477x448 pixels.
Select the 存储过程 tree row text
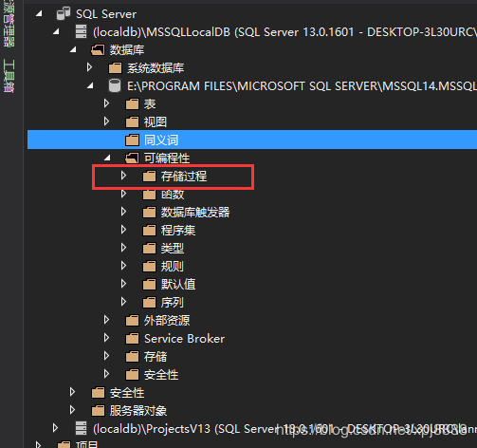[x=184, y=177]
